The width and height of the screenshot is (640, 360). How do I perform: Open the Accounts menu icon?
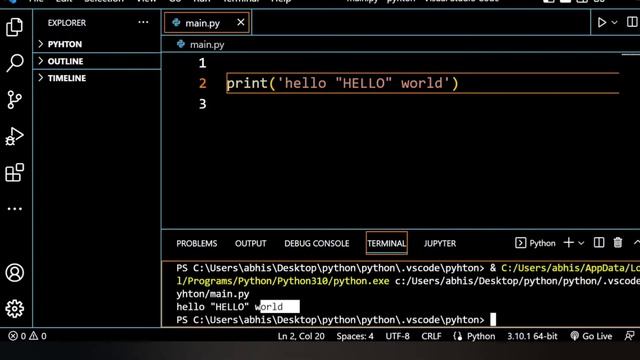point(15,273)
